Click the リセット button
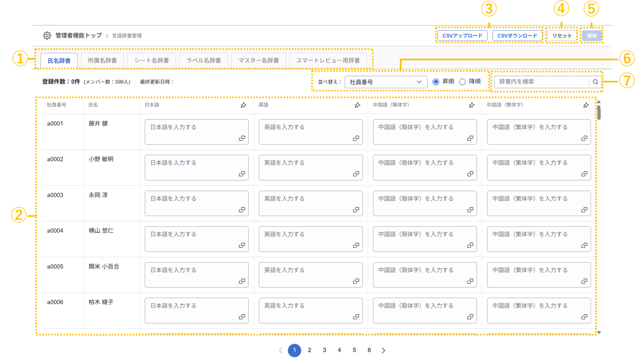The image size is (644, 362). pyautogui.click(x=561, y=35)
